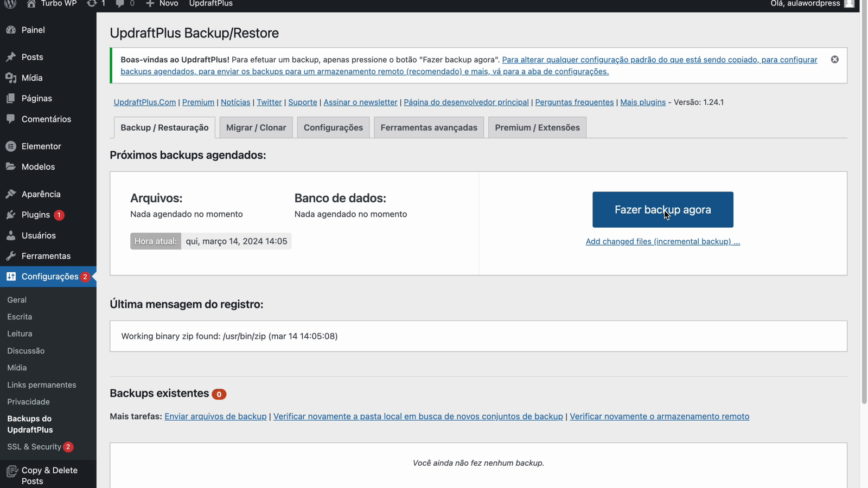Click the Copy & Delete Posts icon
This screenshot has width=868, height=488.
(12, 471)
